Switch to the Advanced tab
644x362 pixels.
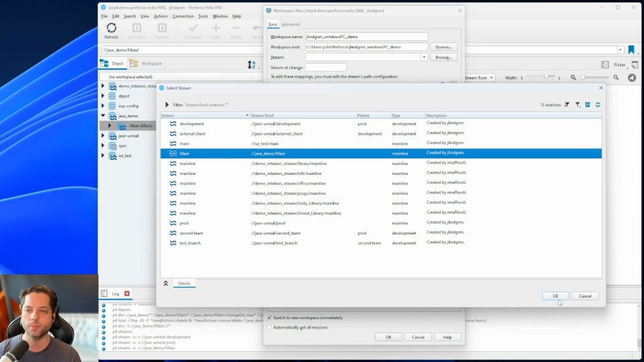[x=290, y=25]
